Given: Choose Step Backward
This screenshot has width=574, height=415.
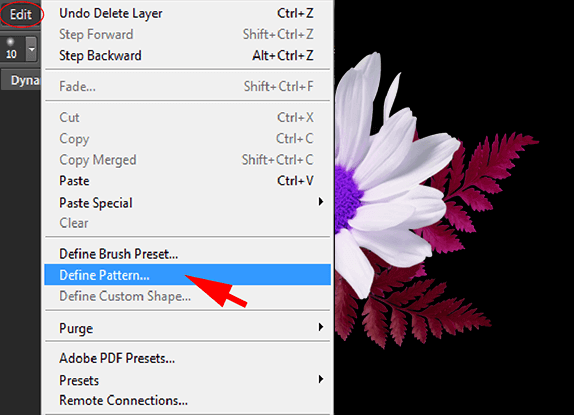Looking at the screenshot, I should click(x=187, y=56).
